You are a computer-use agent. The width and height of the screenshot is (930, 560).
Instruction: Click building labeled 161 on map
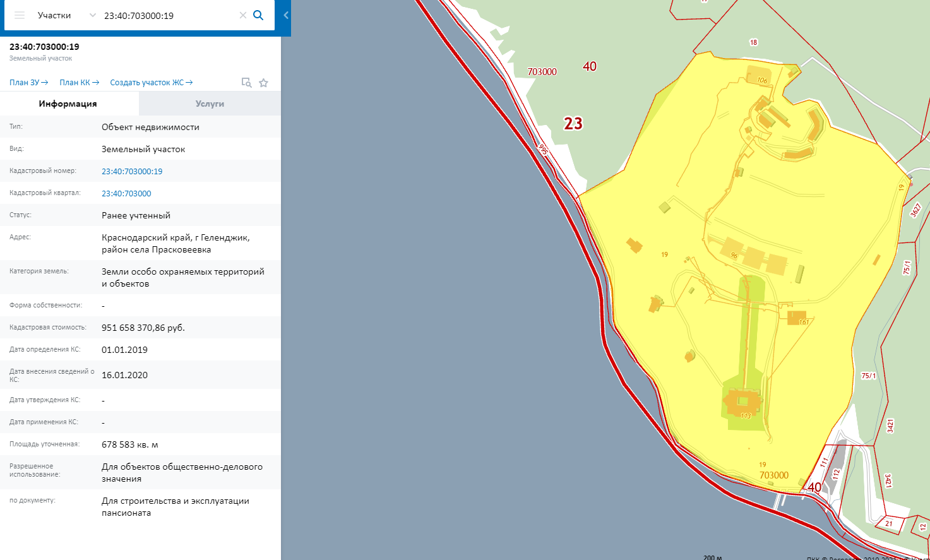796,318
